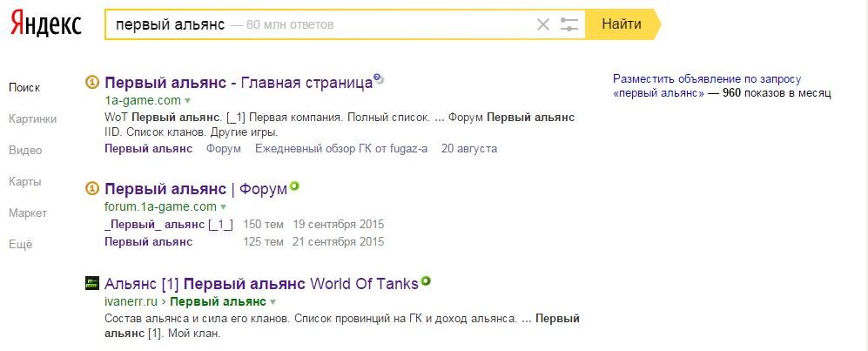Open Первый альянс breadcrumb after ivanerr.ru
This screenshot has height=351, width=868.
click(219, 301)
